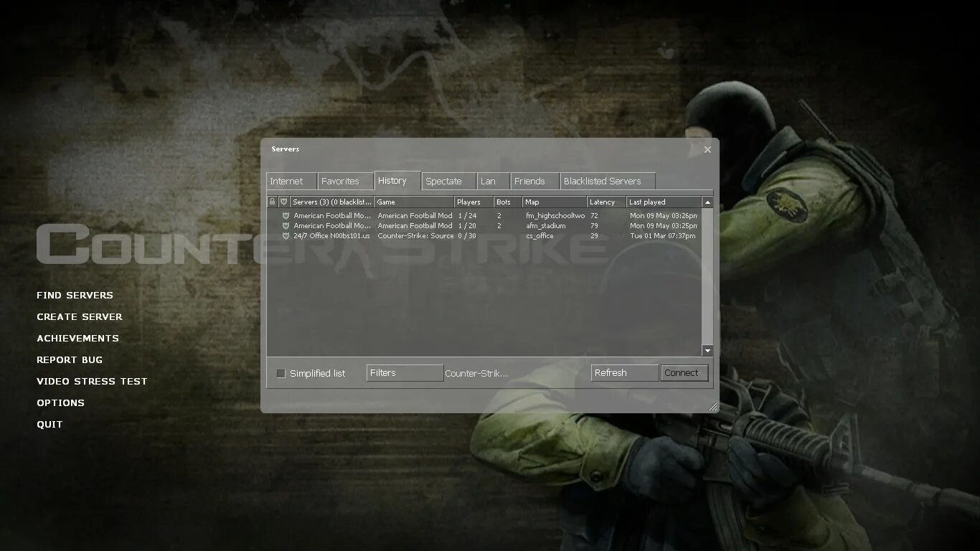
Task: Click the latency value 79
Action: click(x=594, y=225)
